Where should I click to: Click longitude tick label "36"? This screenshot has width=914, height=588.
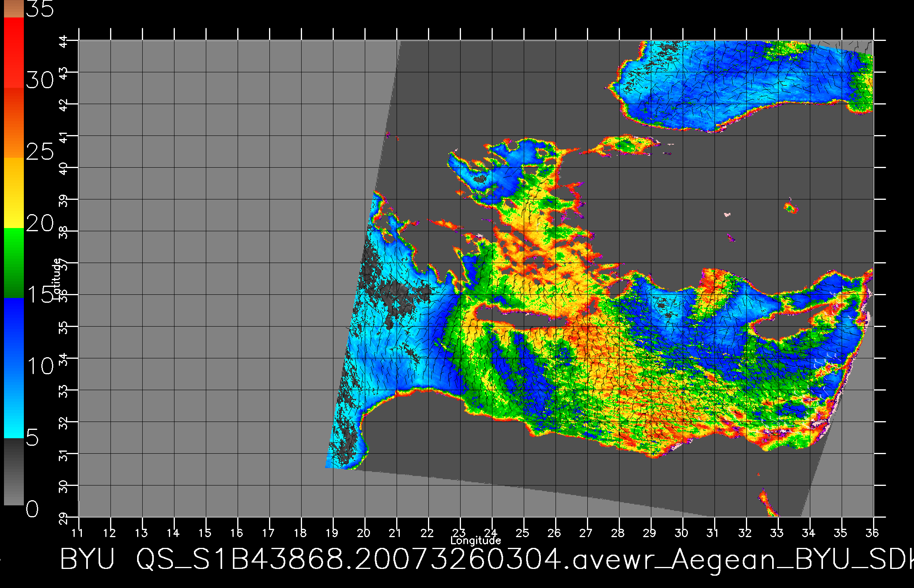coord(872,533)
